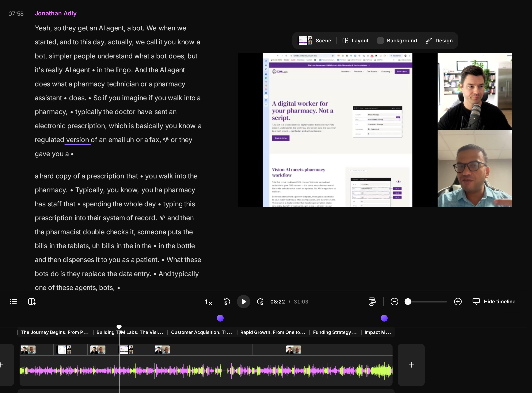
Task: Click the top-right speaker video in preview
Action: tap(475, 91)
